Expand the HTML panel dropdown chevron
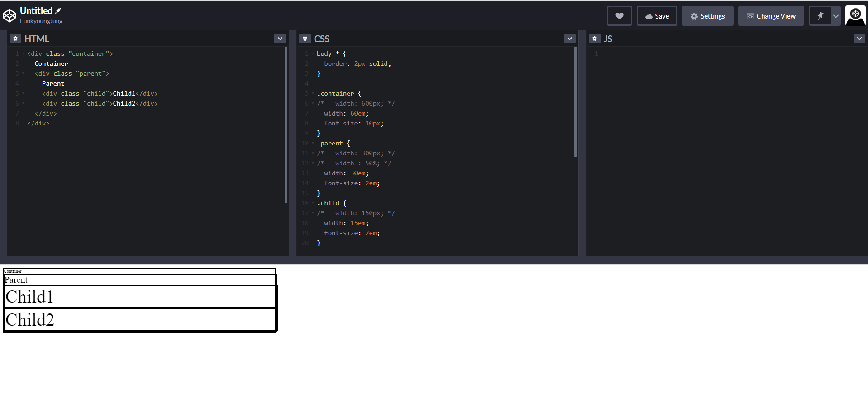The image size is (868, 395). click(x=280, y=39)
